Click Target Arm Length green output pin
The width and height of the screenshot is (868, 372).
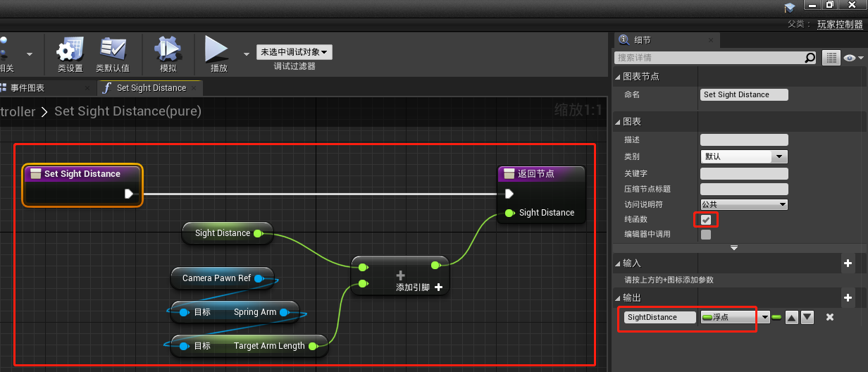pyautogui.click(x=313, y=346)
